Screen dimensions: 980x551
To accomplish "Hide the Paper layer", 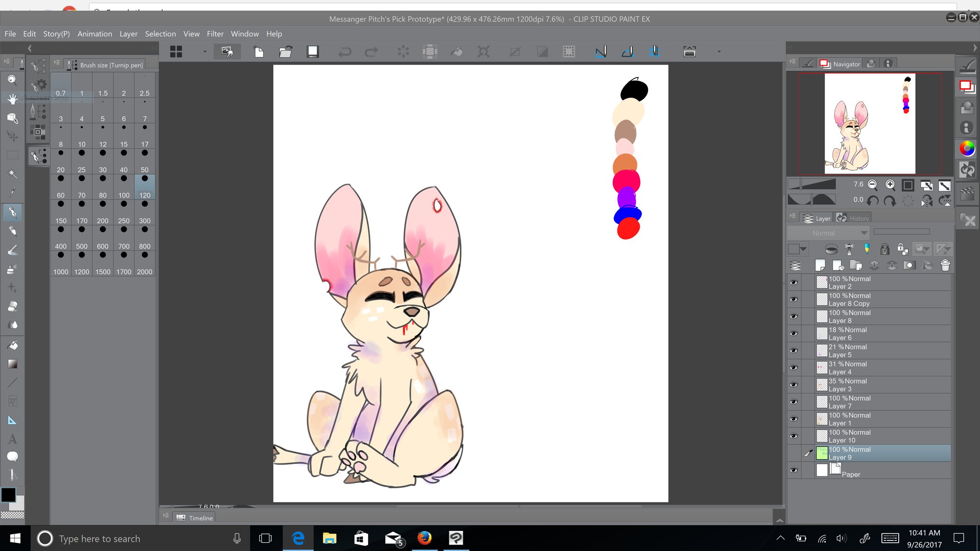I will click(x=794, y=470).
